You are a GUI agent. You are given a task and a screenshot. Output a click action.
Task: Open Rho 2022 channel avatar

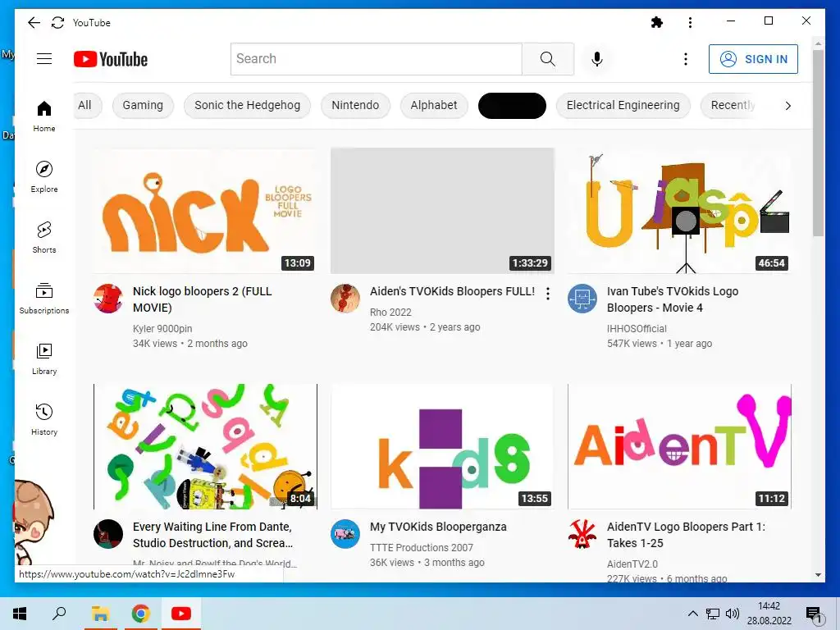[x=345, y=299]
